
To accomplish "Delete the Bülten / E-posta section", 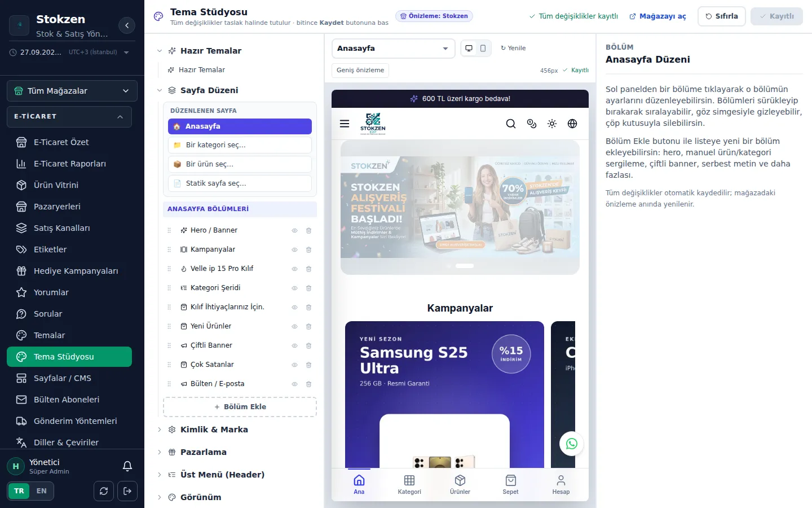I will click(x=308, y=384).
